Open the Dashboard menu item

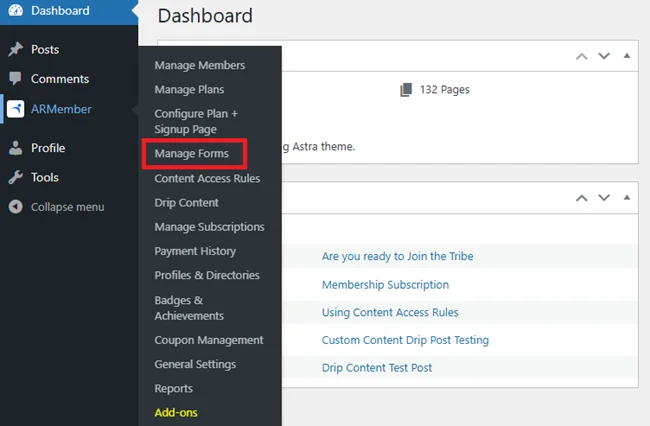(x=60, y=10)
